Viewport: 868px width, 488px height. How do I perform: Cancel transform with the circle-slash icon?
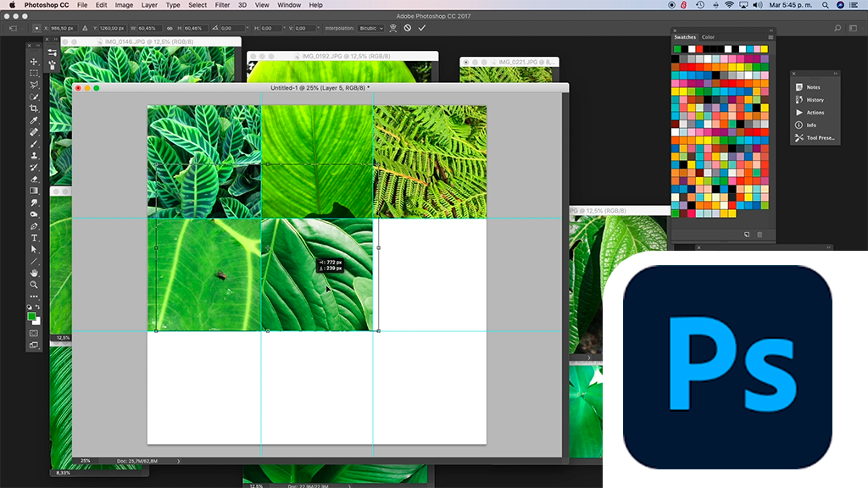coord(408,28)
